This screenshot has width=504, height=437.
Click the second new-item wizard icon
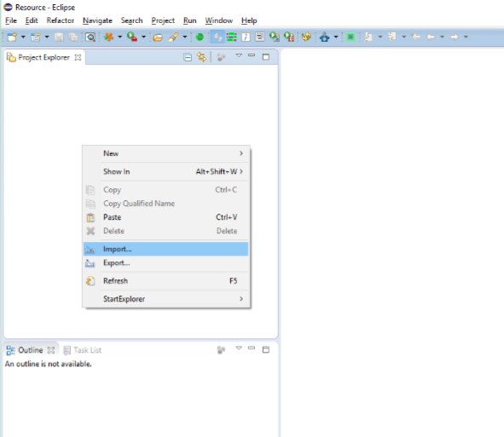(36, 37)
